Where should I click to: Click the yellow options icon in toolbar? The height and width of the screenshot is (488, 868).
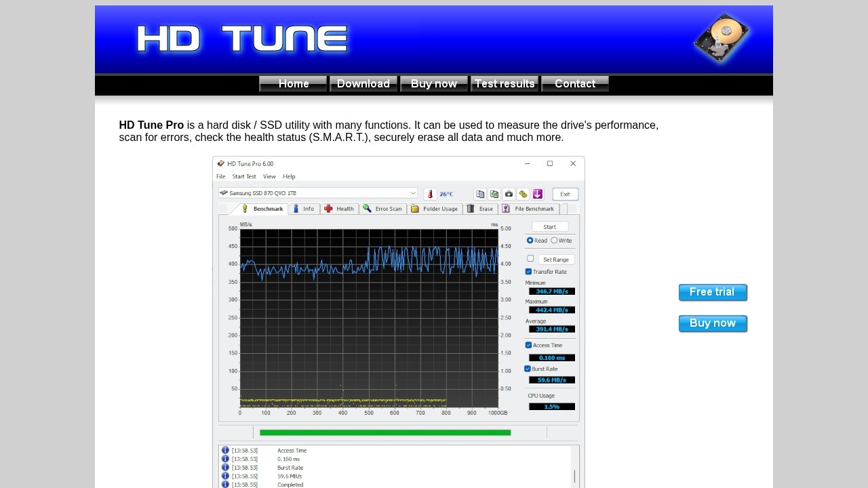pos(523,194)
